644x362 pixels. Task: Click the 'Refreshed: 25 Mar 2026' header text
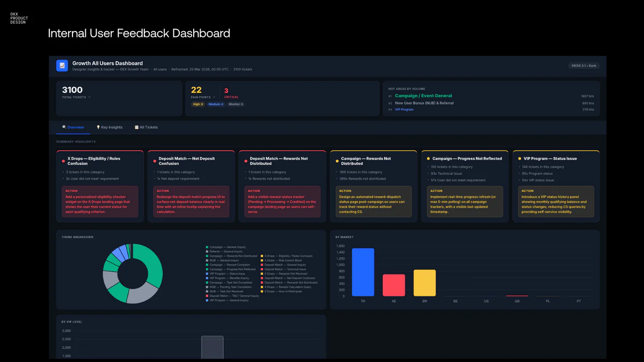click(200, 69)
